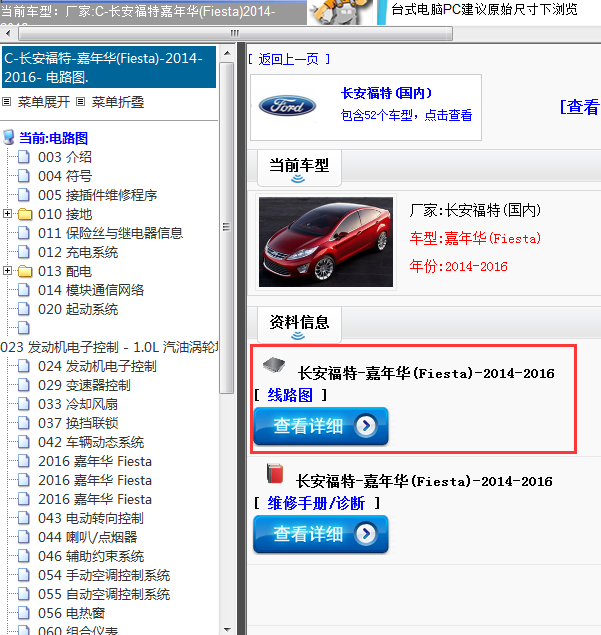
Task: Click the tree panel vertical scrollbar thumb
Action: (227, 227)
